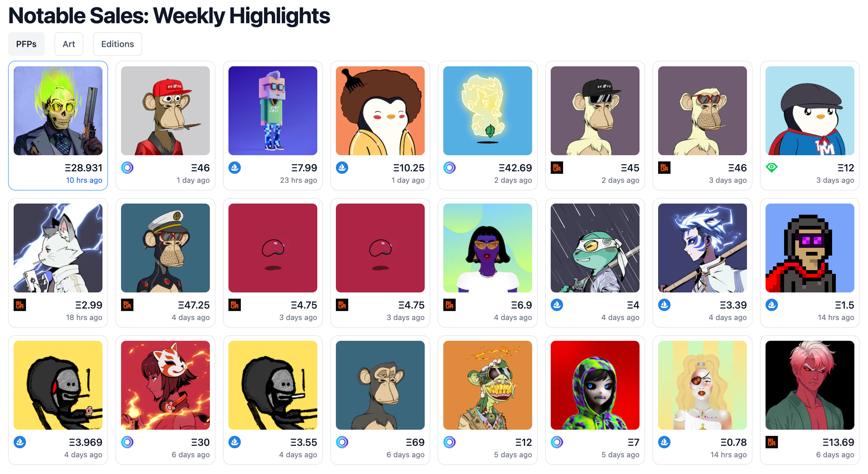This screenshot has height=474, width=868.
Task: Select the PFPs tab
Action: click(x=26, y=44)
